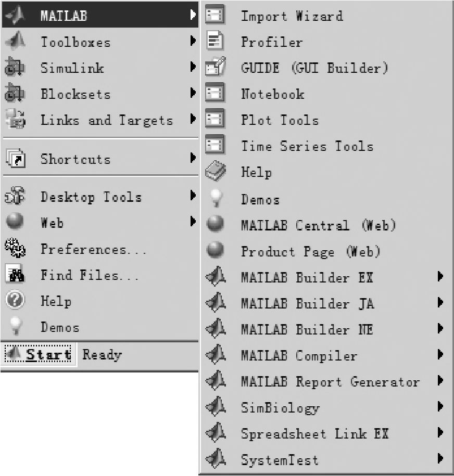Choose Links and Targets menu item

(106, 120)
